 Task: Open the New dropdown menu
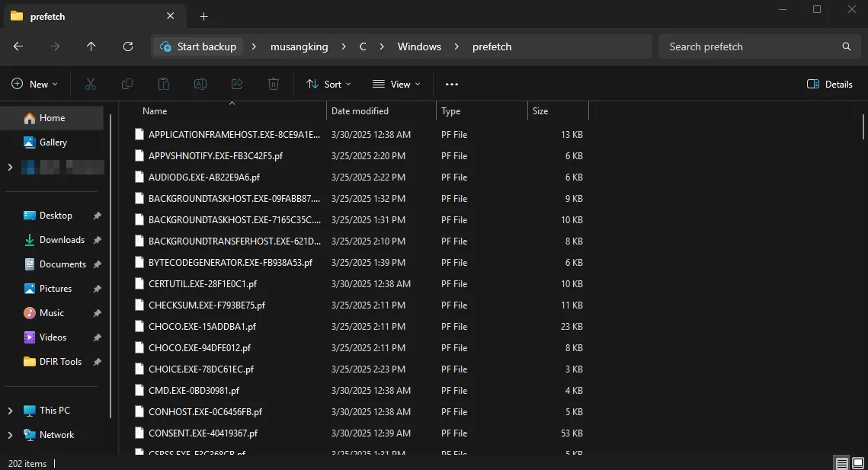point(34,84)
